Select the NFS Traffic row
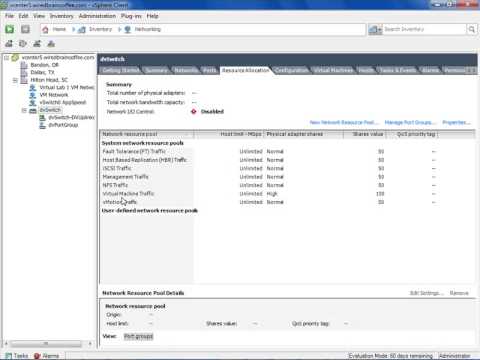 tap(287, 185)
